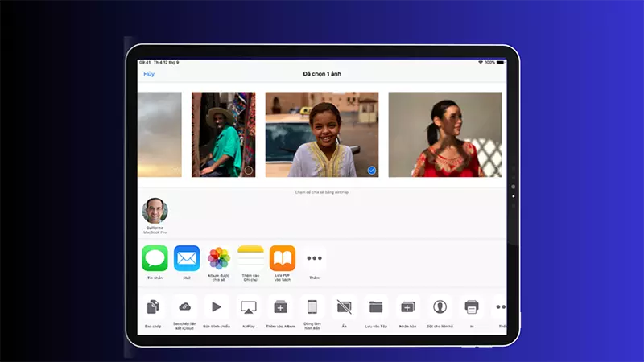644x362 pixels.
Task: Tap the 'Đã chọn 1 ảnh' title
Action: pyautogui.click(x=322, y=74)
